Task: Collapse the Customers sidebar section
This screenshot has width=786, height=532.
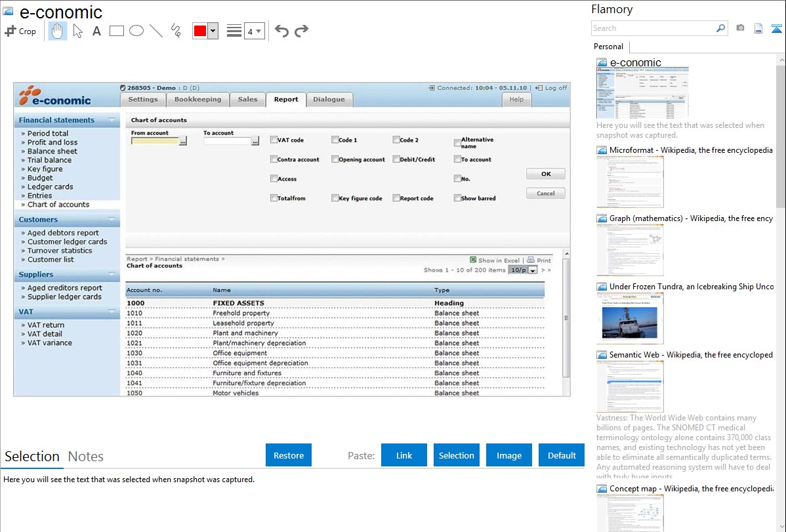Action: point(112,219)
